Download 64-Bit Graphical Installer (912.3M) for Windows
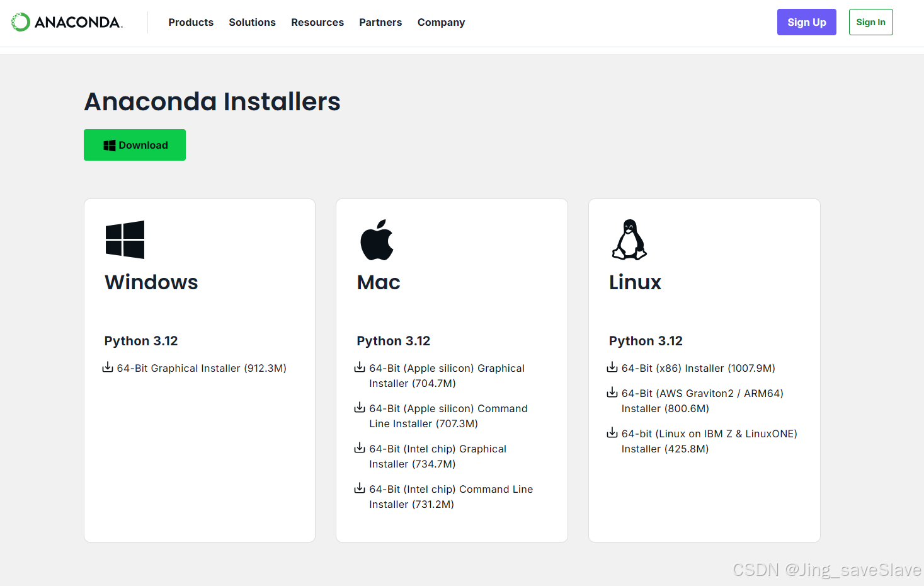Screen dimensions: 924x586 202,368
